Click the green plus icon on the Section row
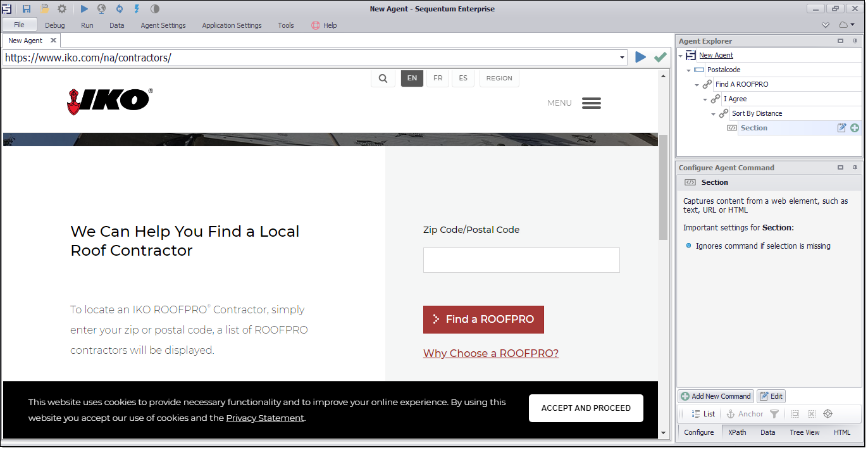The height and width of the screenshot is (450, 868). pos(855,128)
